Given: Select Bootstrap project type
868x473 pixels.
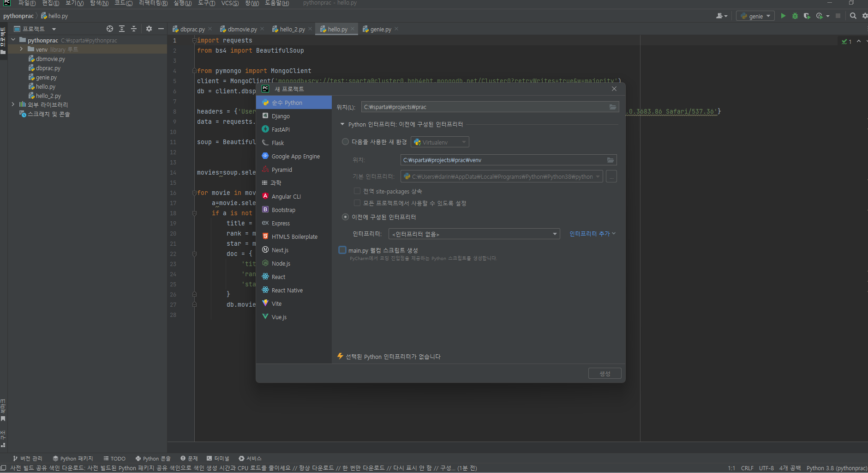Looking at the screenshot, I should click(294, 210).
